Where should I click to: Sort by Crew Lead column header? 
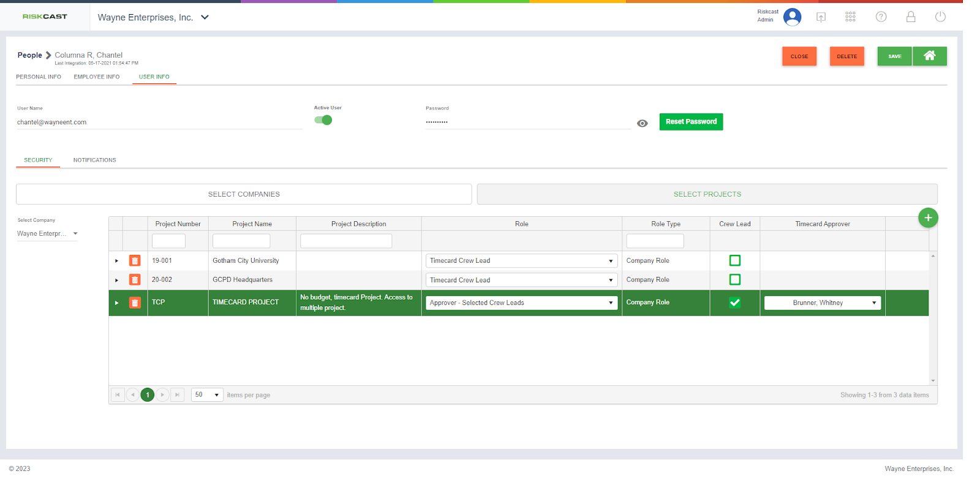point(735,224)
